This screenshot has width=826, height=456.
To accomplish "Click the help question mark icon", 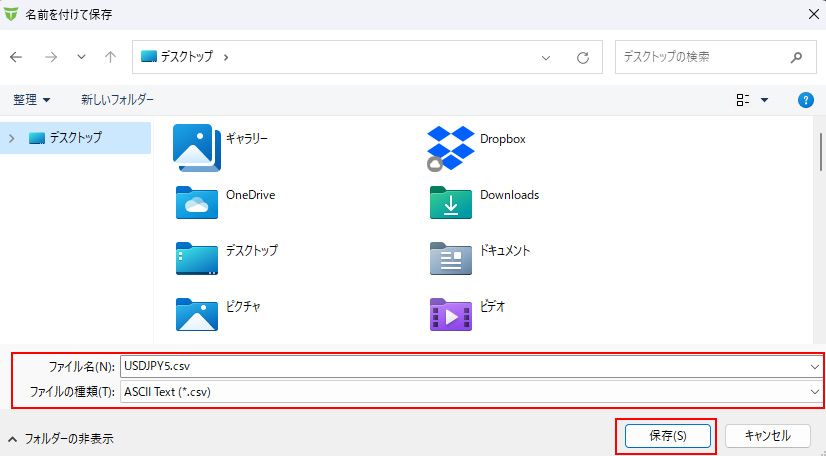I will pos(805,100).
